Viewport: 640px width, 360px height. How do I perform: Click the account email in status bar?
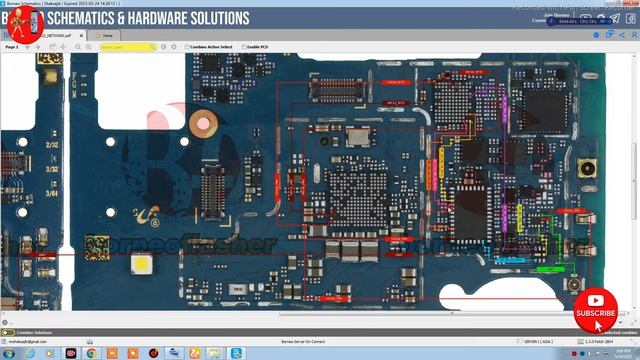[x=28, y=342]
